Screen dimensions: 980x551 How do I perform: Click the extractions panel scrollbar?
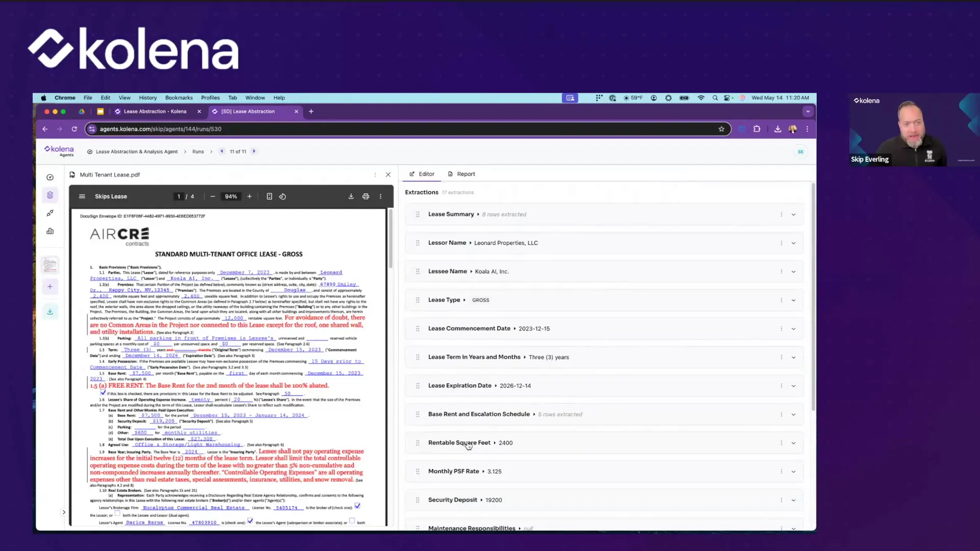pyautogui.click(x=813, y=297)
